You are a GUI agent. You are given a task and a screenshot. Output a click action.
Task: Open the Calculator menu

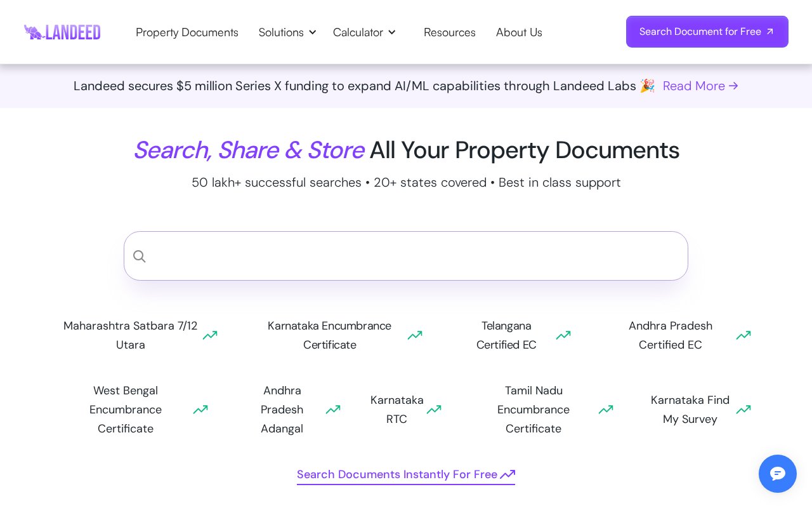[358, 32]
